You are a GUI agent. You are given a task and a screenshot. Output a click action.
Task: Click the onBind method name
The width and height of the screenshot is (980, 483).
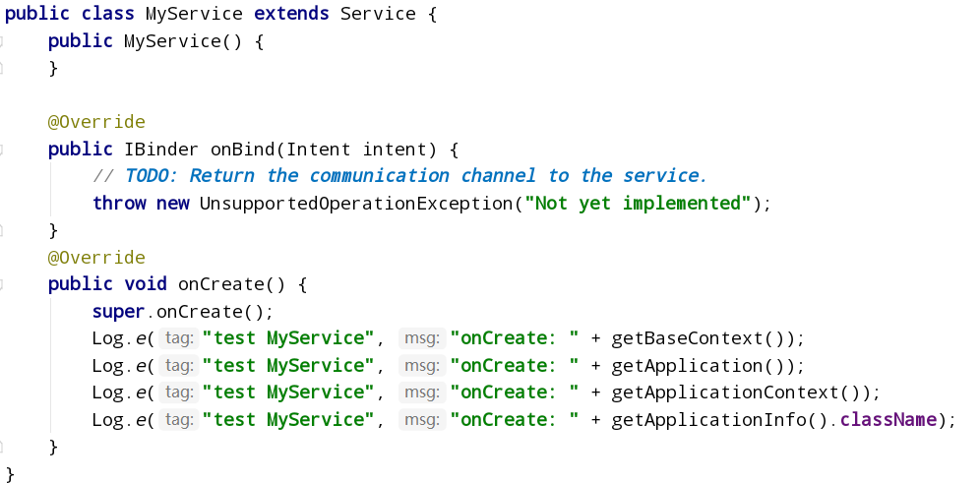tap(243, 150)
